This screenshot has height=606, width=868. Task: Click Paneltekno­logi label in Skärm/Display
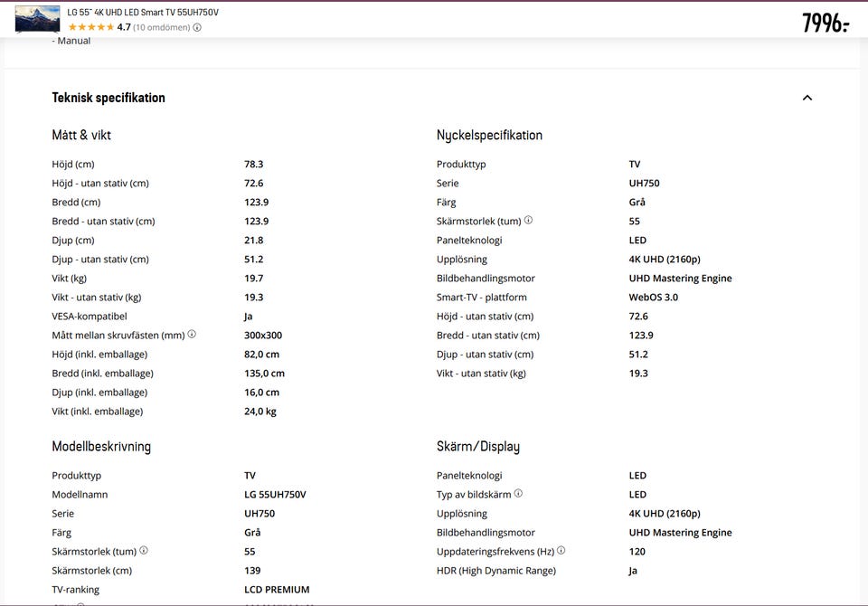coord(469,476)
